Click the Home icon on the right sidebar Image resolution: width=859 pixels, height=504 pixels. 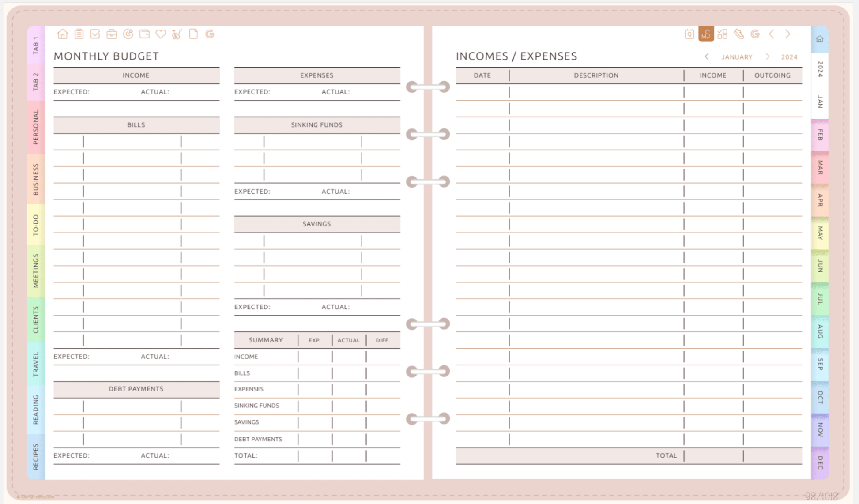[x=819, y=39]
